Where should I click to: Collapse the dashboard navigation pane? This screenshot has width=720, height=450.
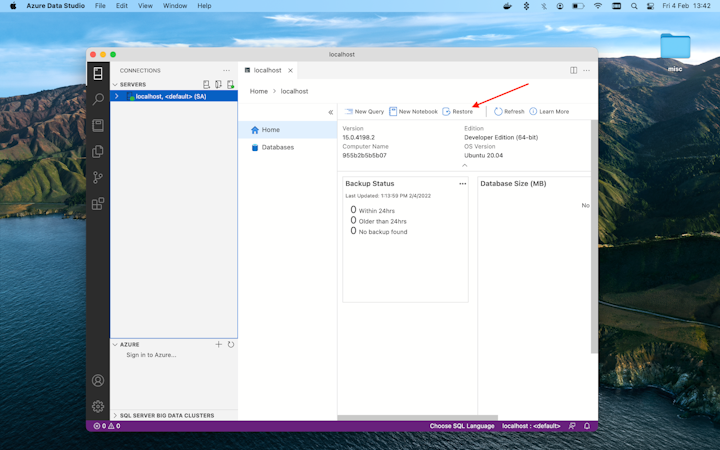tap(330, 112)
